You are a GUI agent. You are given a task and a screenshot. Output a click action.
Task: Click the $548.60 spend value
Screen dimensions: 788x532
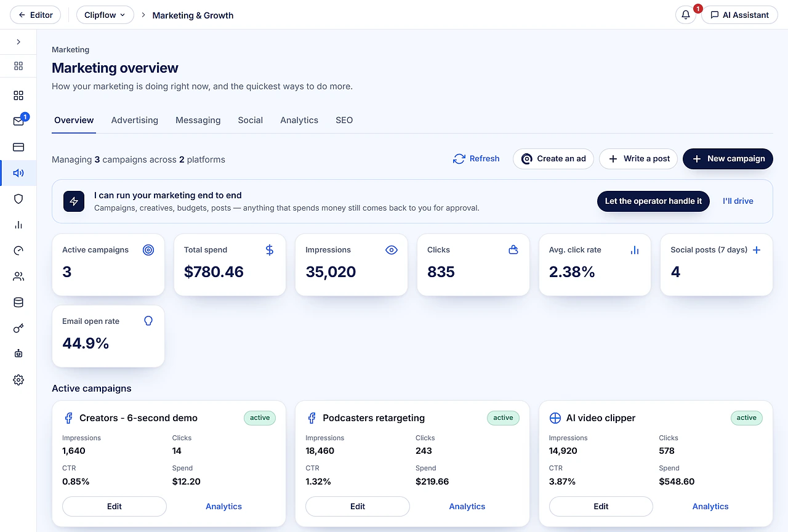[x=677, y=482]
